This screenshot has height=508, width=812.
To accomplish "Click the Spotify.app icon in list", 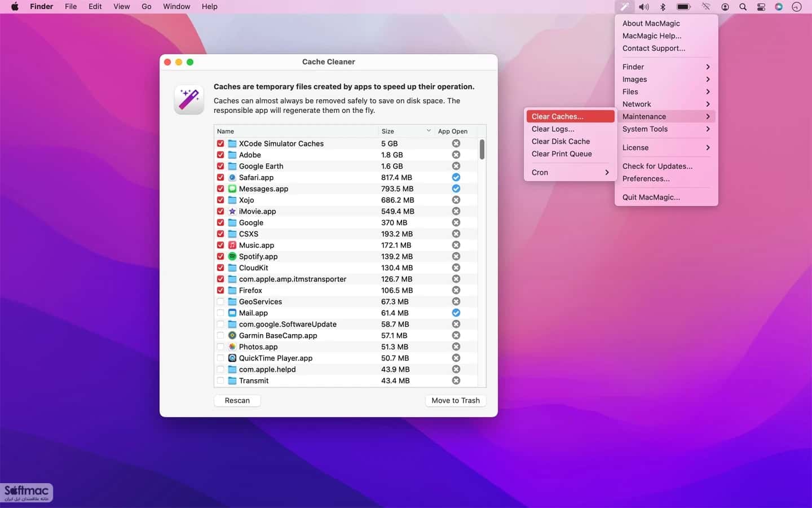I will click(x=232, y=256).
